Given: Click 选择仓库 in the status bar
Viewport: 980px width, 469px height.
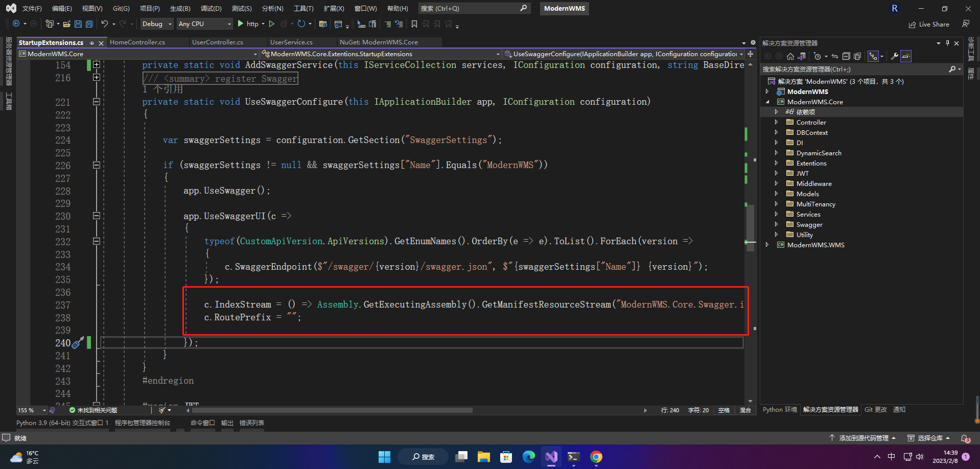Looking at the screenshot, I should pyautogui.click(x=928, y=438).
